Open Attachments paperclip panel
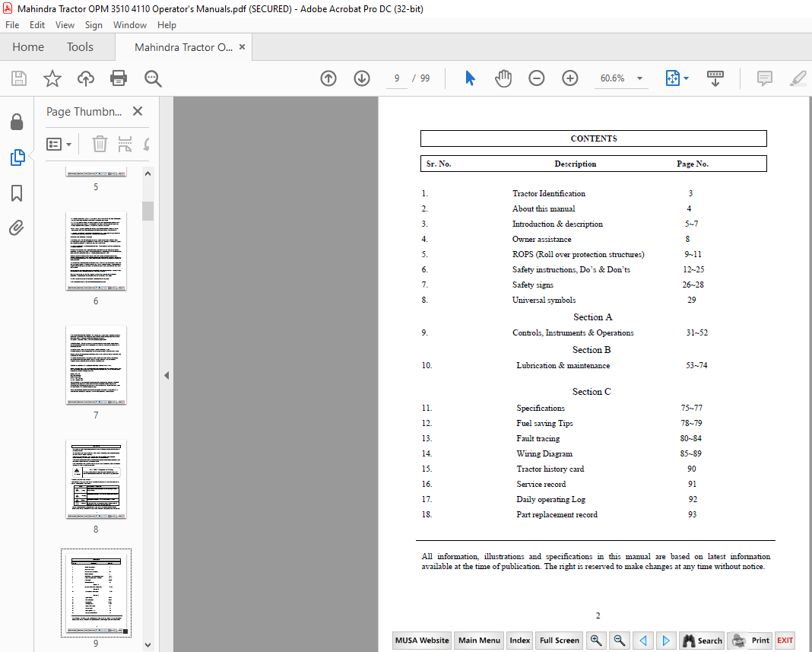The width and height of the screenshot is (812, 652). [x=17, y=227]
